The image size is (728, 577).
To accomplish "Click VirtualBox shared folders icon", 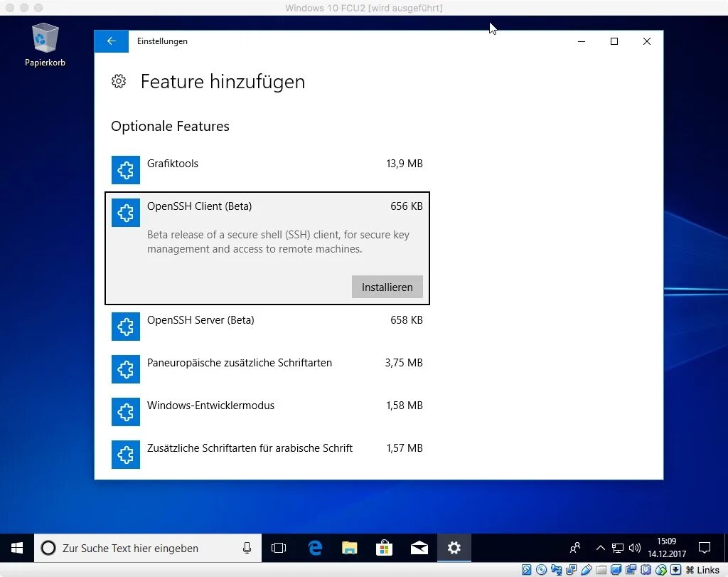I will click(x=601, y=570).
